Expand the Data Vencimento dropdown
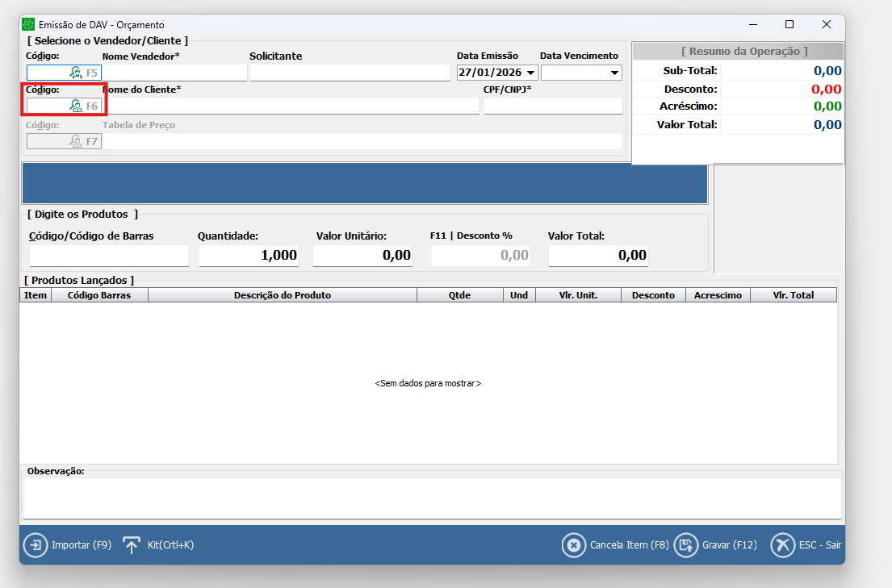Viewport: 892px width, 588px height. tap(615, 73)
